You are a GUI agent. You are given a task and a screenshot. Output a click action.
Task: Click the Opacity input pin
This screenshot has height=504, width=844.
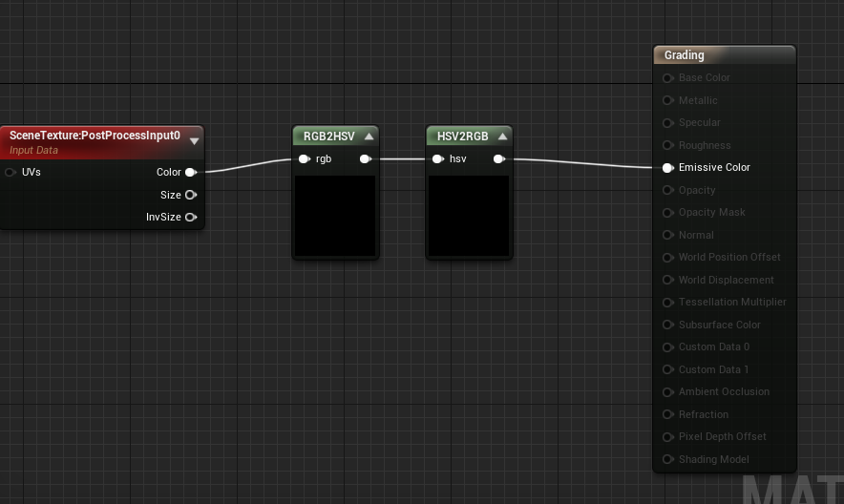668,190
